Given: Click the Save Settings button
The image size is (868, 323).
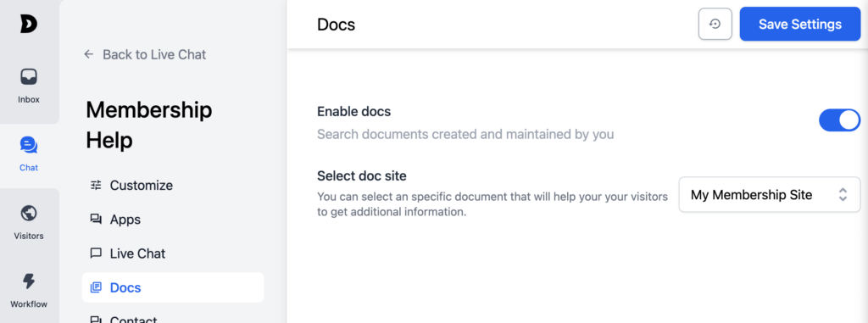Looking at the screenshot, I should [x=800, y=25].
